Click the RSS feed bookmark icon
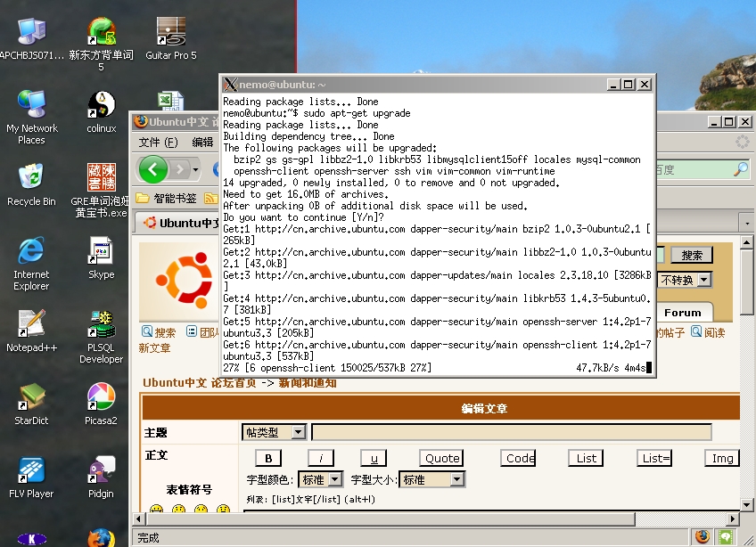 pos(211,198)
